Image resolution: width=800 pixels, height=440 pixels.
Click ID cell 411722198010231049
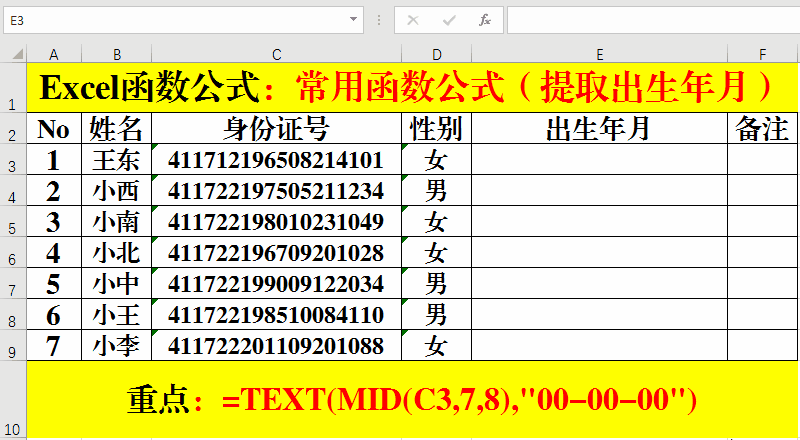(x=277, y=221)
